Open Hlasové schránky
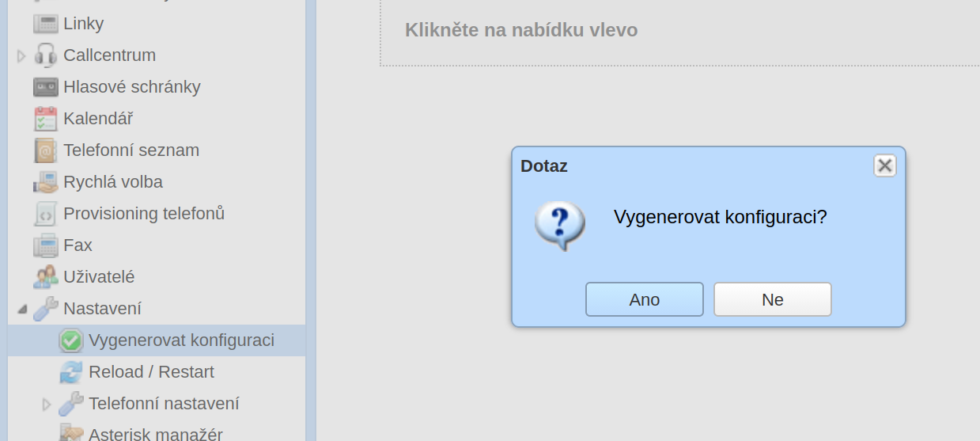 point(132,87)
